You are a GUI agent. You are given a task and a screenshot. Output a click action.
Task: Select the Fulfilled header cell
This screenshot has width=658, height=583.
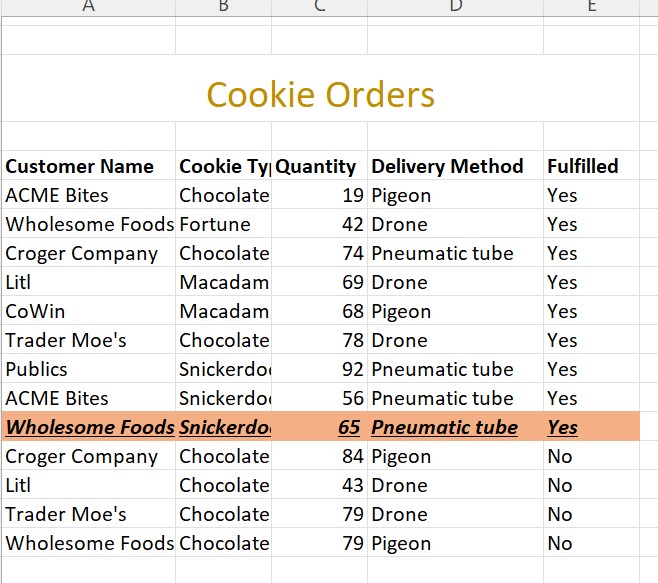pos(583,167)
